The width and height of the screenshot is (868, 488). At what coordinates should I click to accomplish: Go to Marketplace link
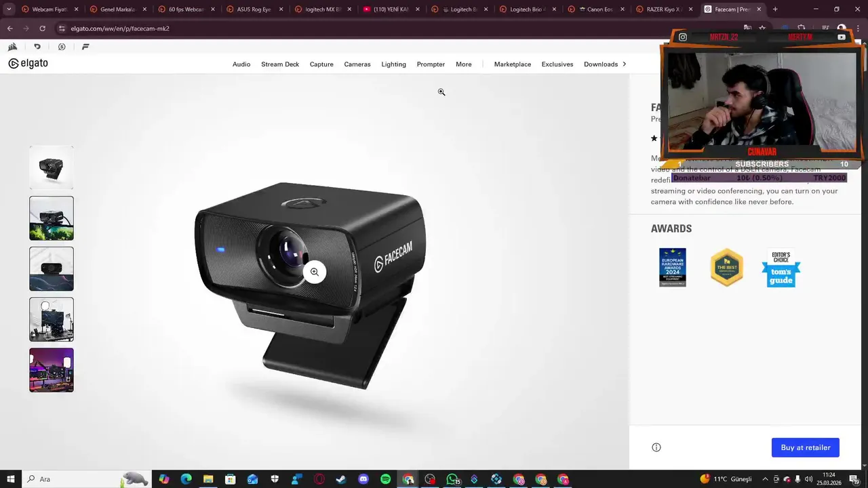point(513,64)
